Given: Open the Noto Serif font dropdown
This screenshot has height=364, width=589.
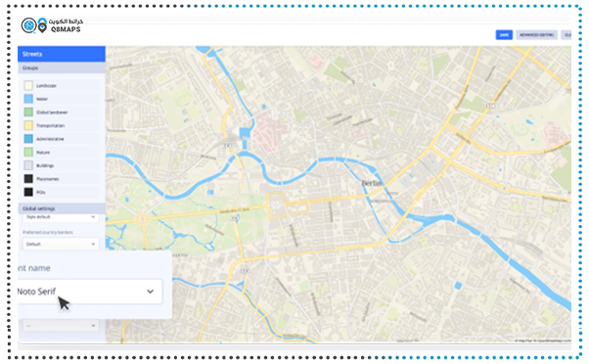Looking at the screenshot, I should 90,292.
